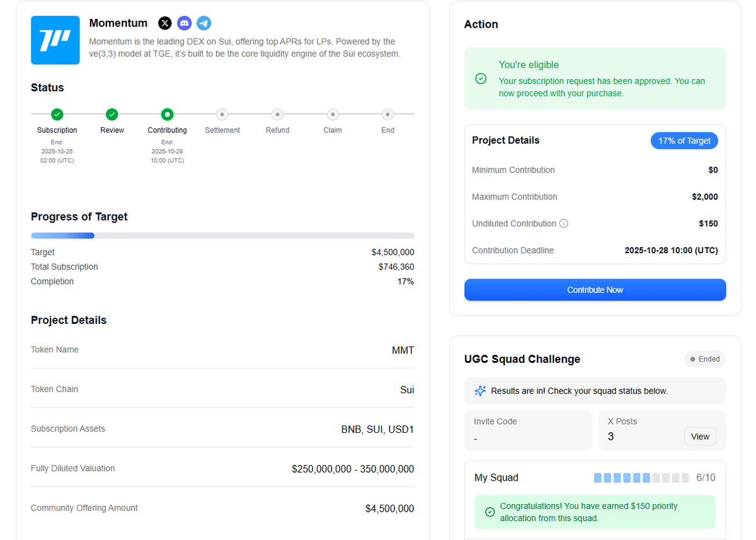Click the Contribution Deadline label
Screen dimensions: 756x540
point(513,250)
